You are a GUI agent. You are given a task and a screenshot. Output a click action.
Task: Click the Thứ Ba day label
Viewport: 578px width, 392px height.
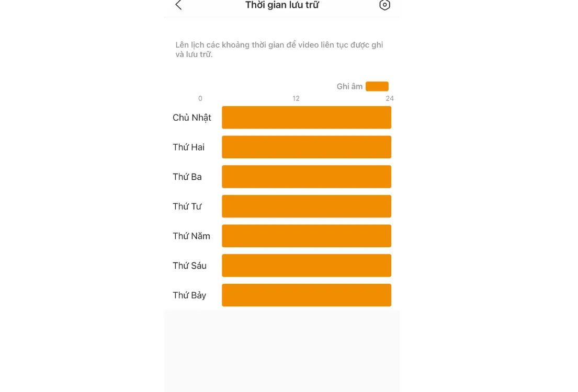click(x=187, y=177)
